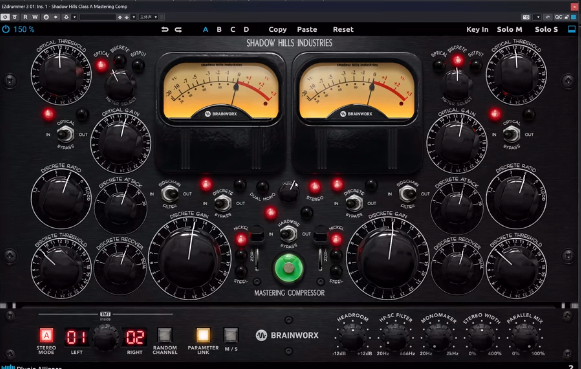Screen dimensions: 581x369
Task: Toggle the M/S button
Action: [231, 335]
